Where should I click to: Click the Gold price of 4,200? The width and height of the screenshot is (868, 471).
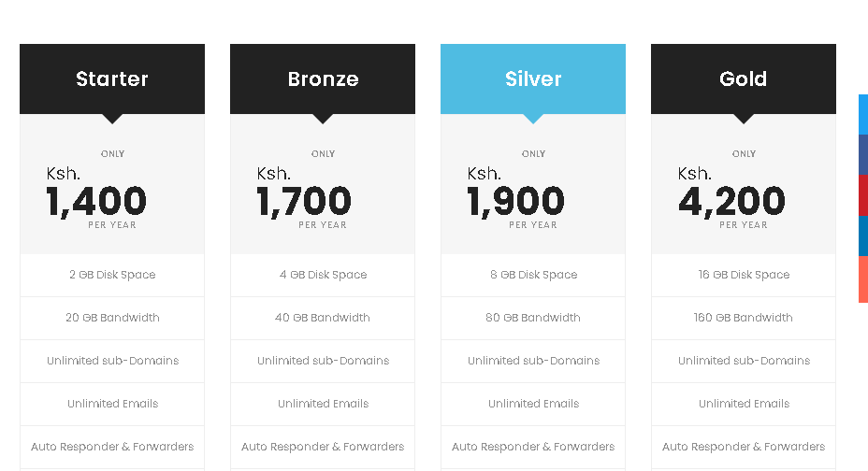(x=731, y=201)
